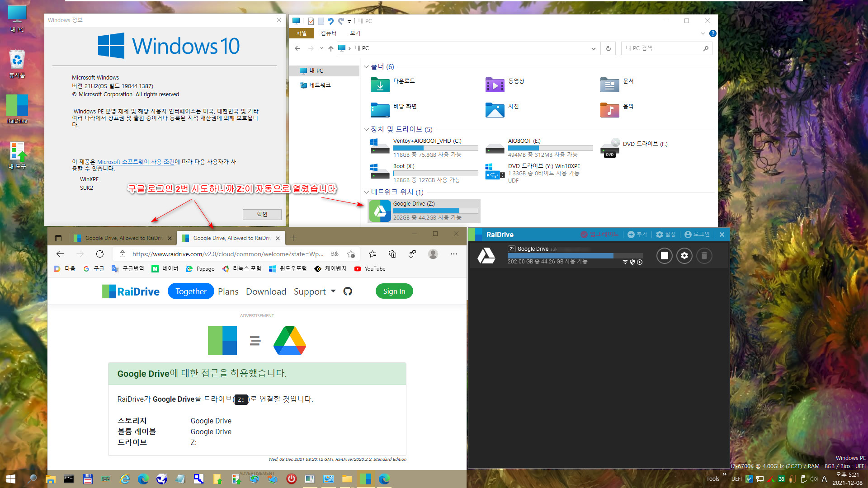Image resolution: width=868 pixels, height=488 pixels.
Task: Open the 컴퓨터 ribbon tab
Action: click(329, 33)
